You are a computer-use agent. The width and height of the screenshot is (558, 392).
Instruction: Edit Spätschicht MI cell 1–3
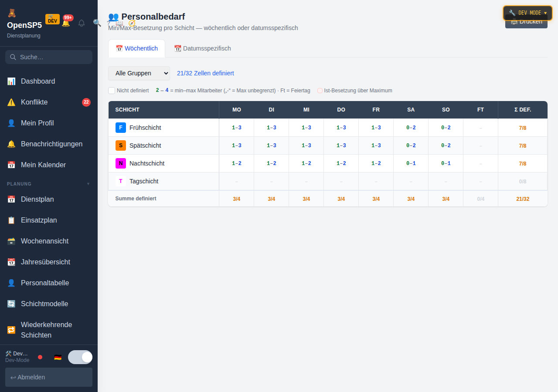click(x=306, y=145)
